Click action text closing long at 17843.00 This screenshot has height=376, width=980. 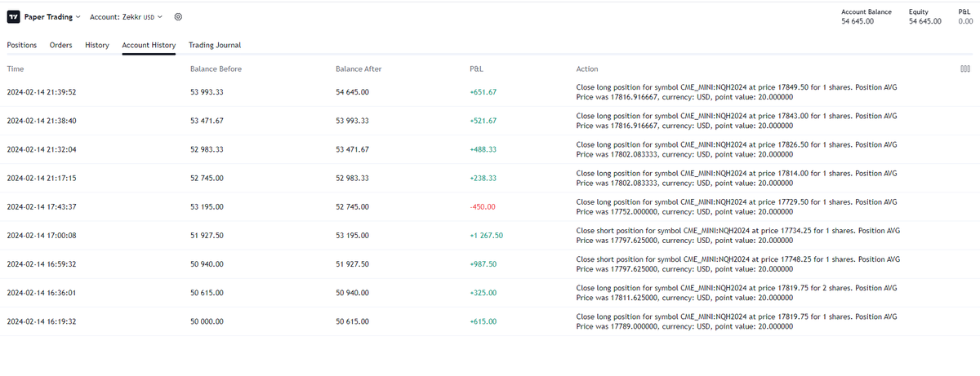(x=737, y=121)
